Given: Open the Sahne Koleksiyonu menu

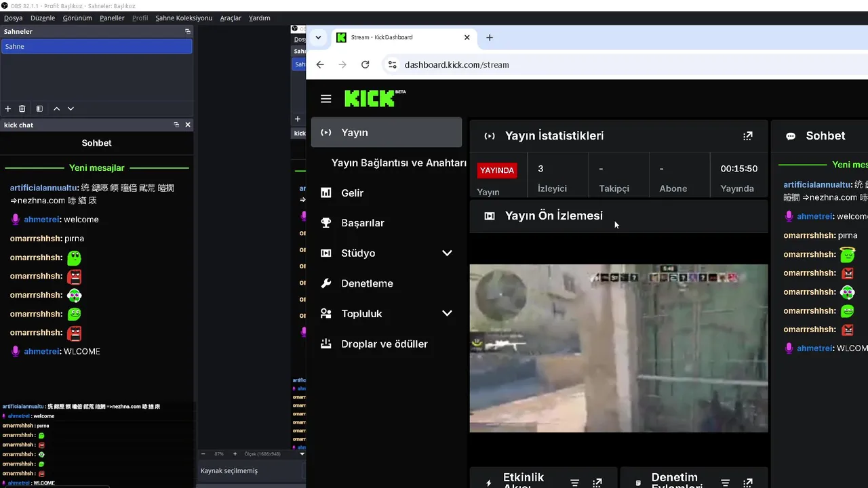Looking at the screenshot, I should click(184, 18).
